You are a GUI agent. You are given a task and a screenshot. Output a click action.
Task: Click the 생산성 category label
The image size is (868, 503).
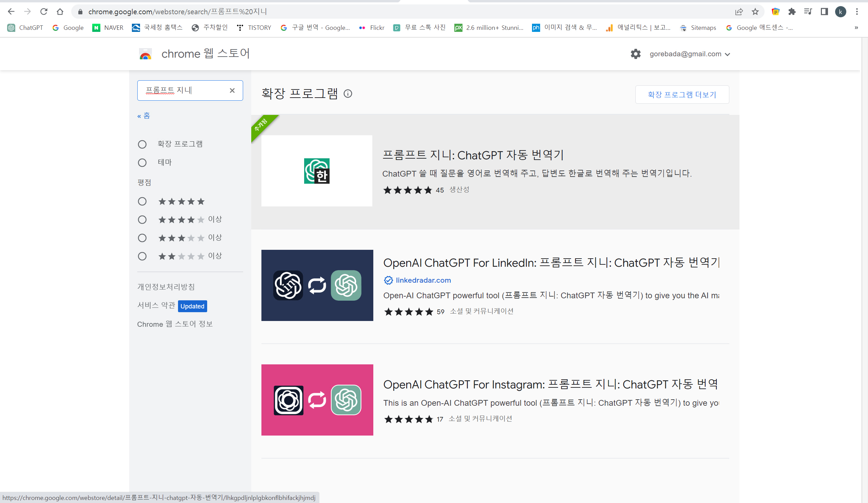click(459, 189)
